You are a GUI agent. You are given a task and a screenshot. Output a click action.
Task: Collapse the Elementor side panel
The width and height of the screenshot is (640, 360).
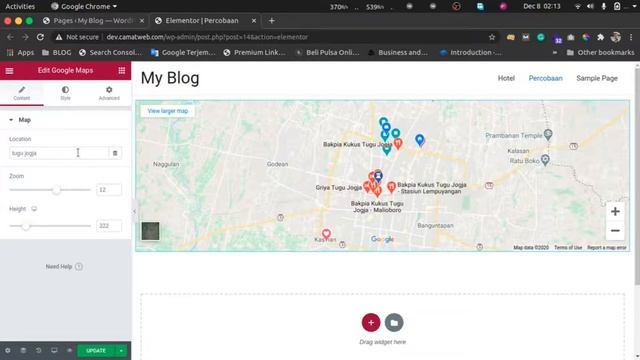click(x=134, y=211)
